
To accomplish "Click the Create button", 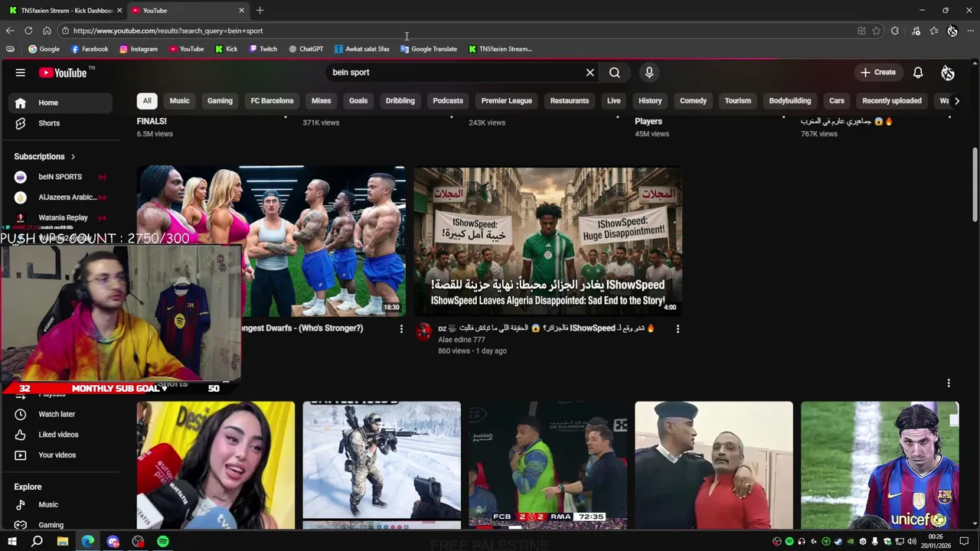I will [877, 73].
